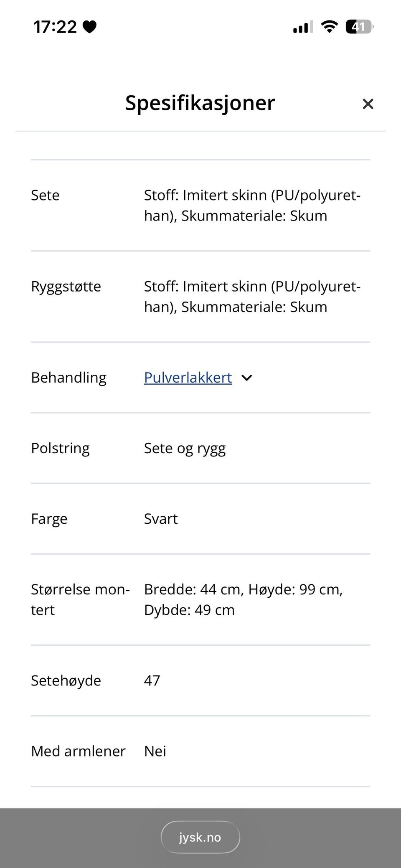401x868 pixels.
Task: Tap the battery indicator in the status bar
Action: [359, 27]
